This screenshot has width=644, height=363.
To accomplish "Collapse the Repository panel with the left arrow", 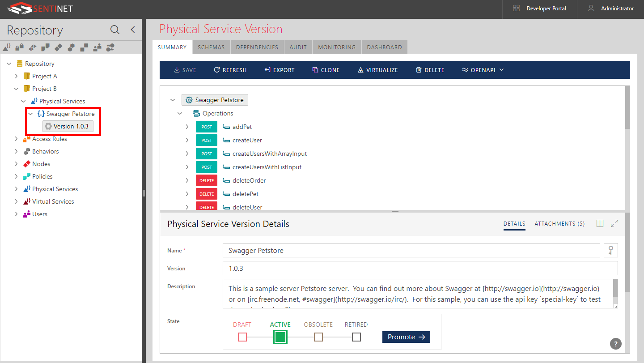I will point(133,30).
